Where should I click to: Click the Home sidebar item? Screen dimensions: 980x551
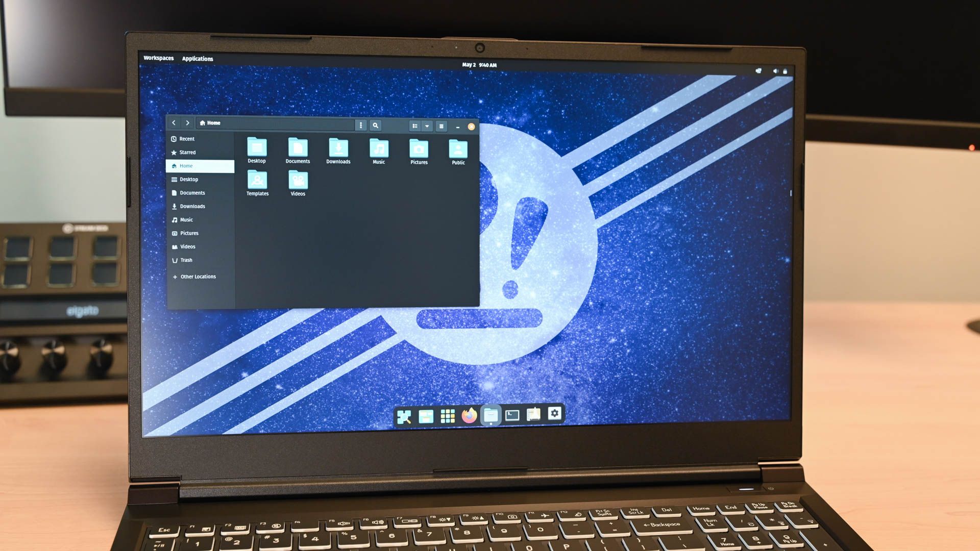click(x=200, y=165)
